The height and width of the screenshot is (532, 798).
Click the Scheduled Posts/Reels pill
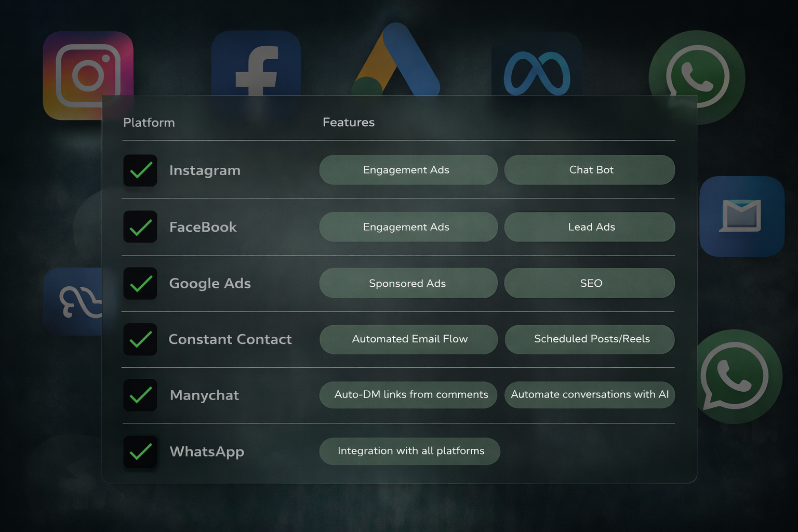[x=590, y=339]
